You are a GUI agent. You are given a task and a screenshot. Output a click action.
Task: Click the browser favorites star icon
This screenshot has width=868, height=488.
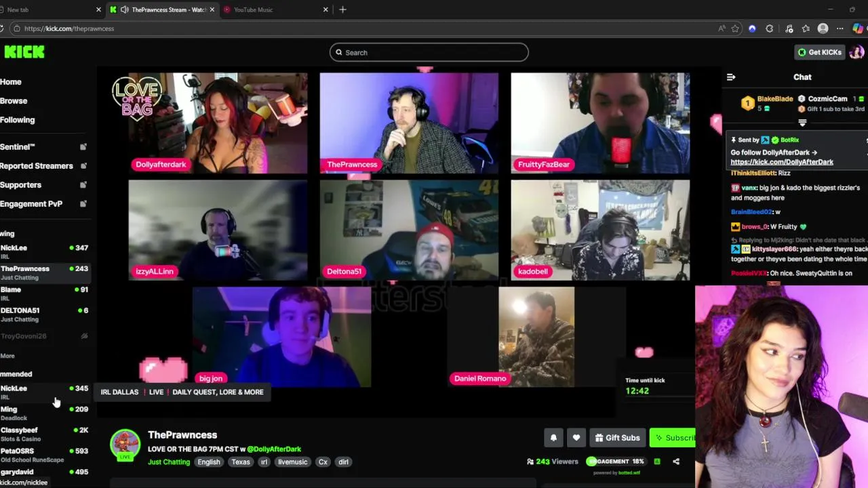(x=735, y=28)
